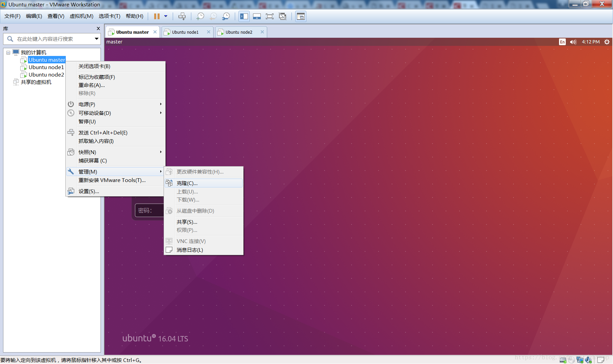Choose 发送 Ctrl+Alt+Del(E) in context menu
The height and width of the screenshot is (364, 613).
tap(116, 132)
